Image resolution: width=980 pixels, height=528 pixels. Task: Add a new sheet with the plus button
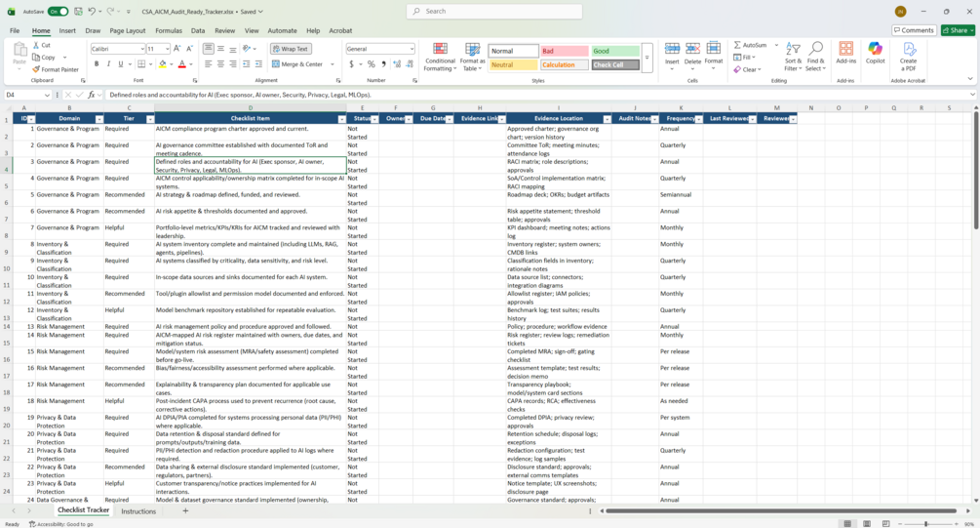click(x=185, y=511)
